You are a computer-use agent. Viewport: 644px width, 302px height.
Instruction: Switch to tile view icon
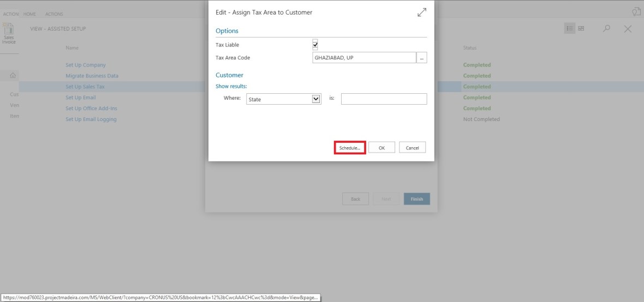tap(581, 29)
